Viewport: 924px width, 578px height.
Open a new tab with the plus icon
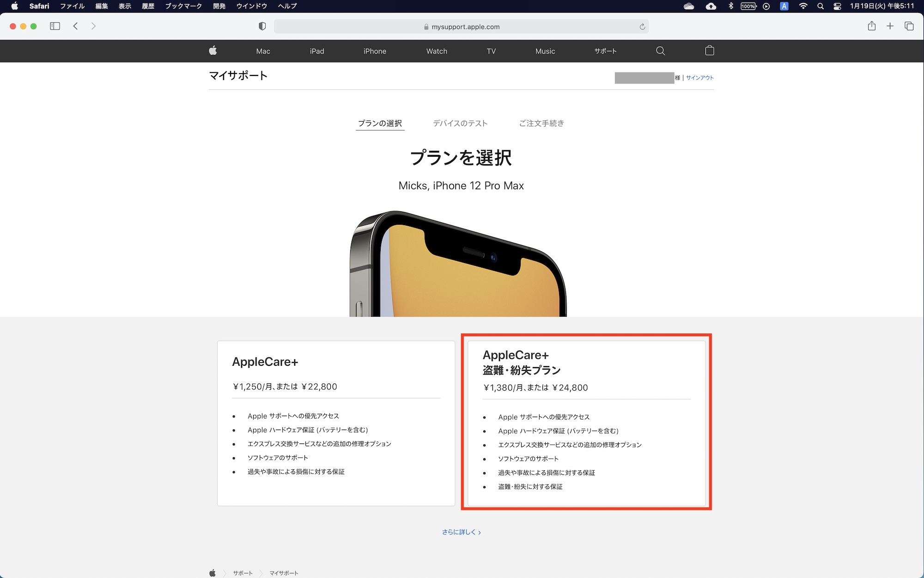(x=890, y=26)
